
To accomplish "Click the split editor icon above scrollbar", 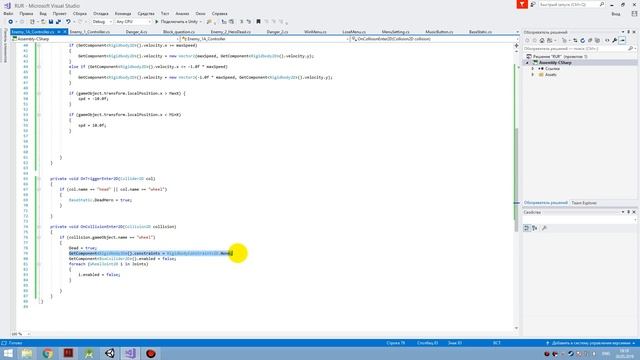I will click(516, 46).
